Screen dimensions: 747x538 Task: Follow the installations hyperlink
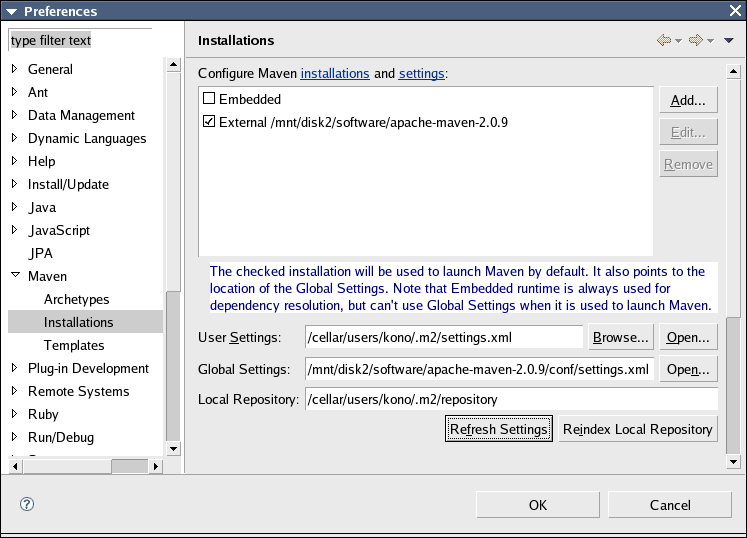(x=335, y=73)
